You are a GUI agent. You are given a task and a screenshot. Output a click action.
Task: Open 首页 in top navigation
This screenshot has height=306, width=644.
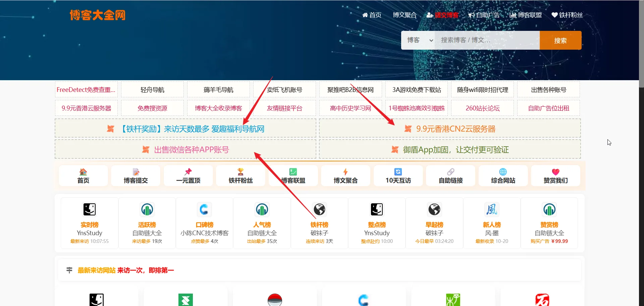372,15
